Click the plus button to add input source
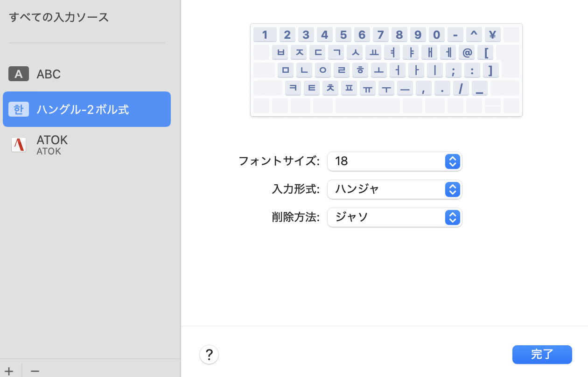The width and height of the screenshot is (588, 377). (x=9, y=371)
